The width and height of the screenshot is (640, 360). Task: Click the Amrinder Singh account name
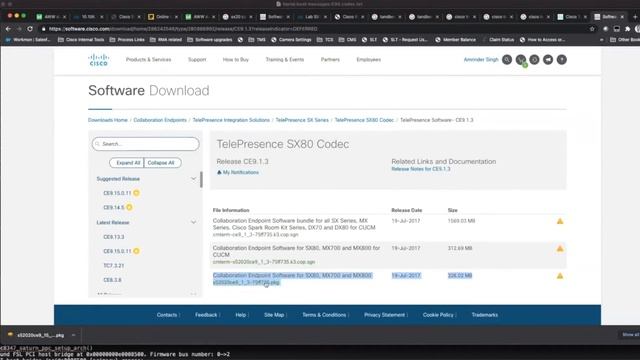(481, 60)
